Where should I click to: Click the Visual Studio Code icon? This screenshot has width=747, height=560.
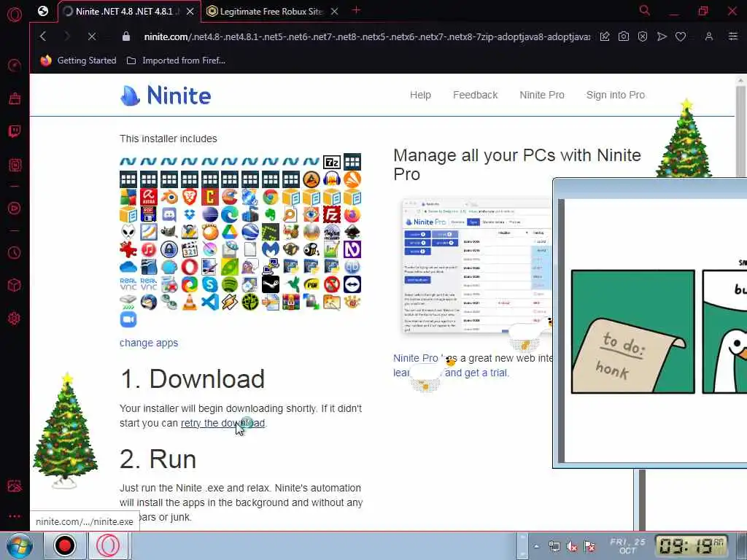209,303
